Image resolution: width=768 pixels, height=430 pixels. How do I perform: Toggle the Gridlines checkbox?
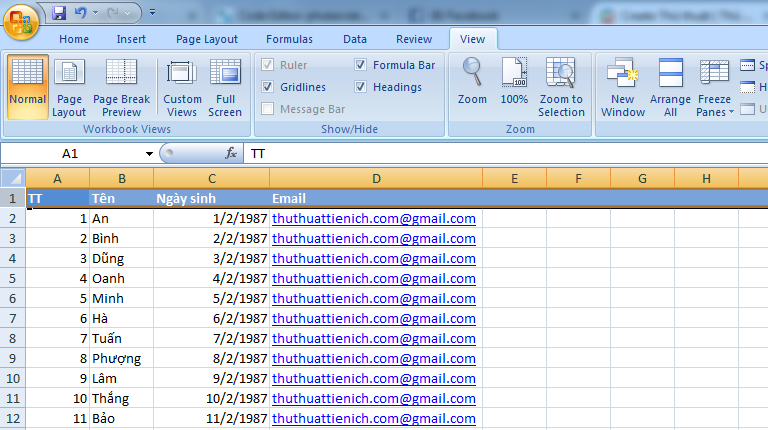tap(268, 87)
